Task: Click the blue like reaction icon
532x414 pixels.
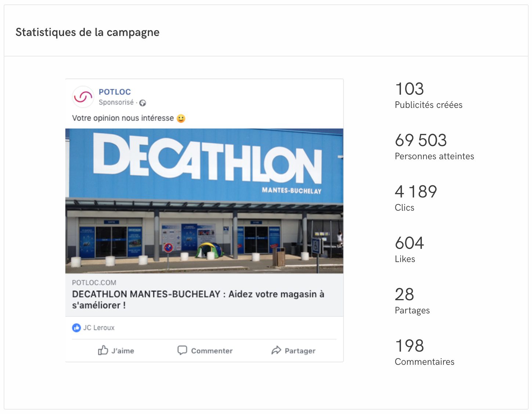Action: [x=76, y=328]
